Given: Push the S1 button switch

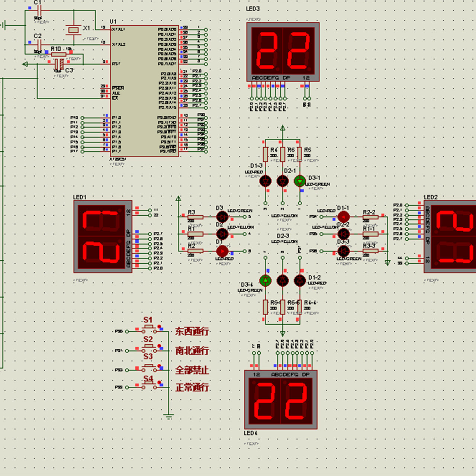Looking at the screenshot, I should pyautogui.click(x=149, y=328).
